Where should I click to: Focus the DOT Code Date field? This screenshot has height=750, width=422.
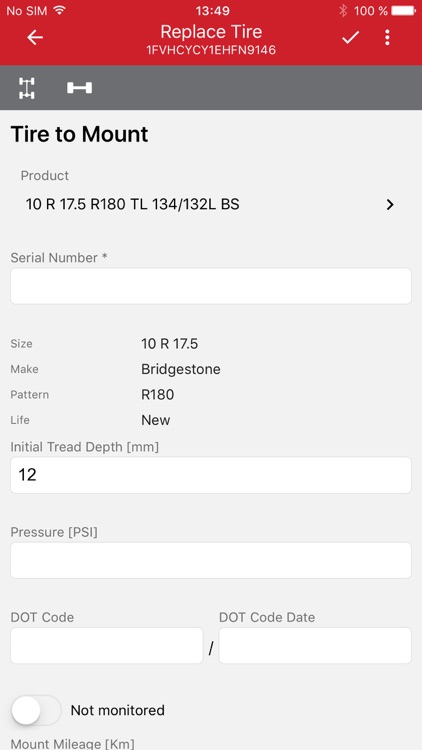315,646
